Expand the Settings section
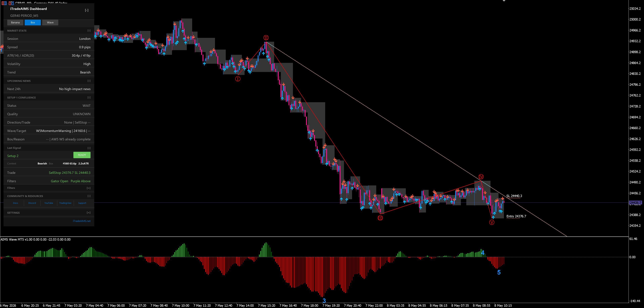 point(89,213)
